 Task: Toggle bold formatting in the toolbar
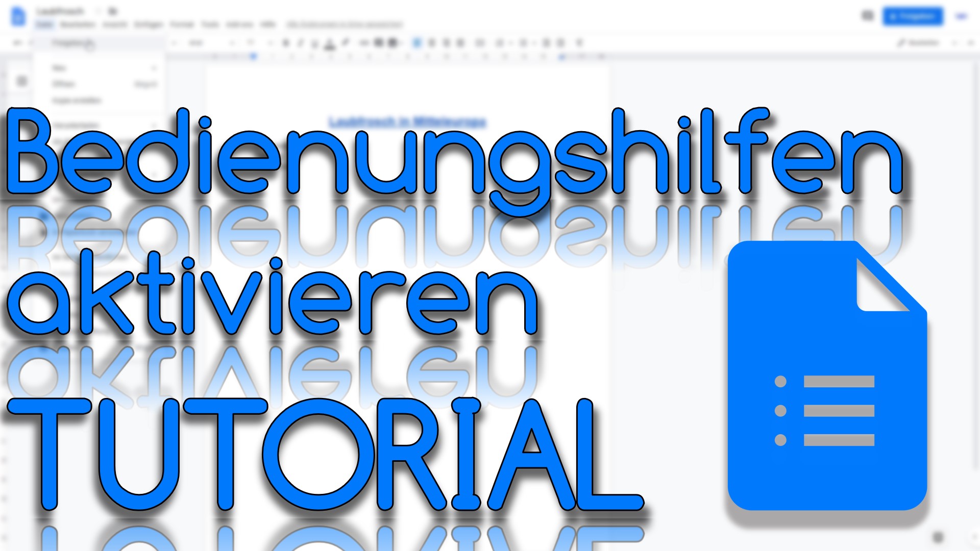(286, 43)
